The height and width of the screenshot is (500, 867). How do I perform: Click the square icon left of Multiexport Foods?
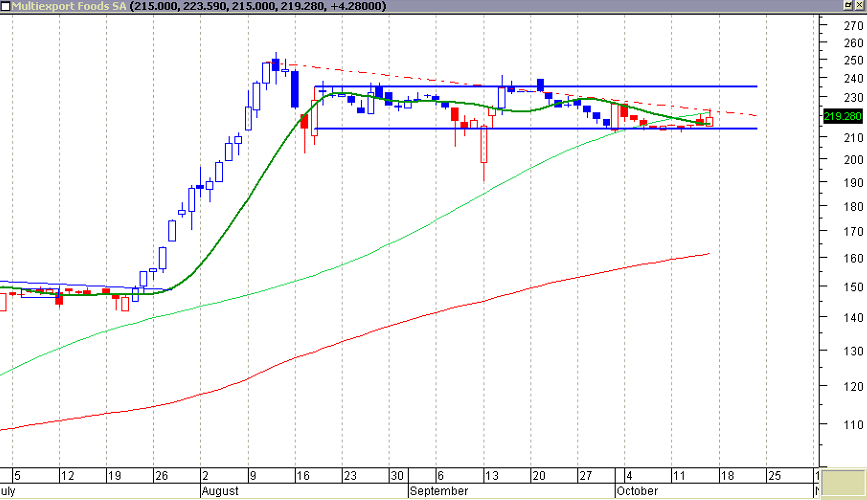pos(5,6)
